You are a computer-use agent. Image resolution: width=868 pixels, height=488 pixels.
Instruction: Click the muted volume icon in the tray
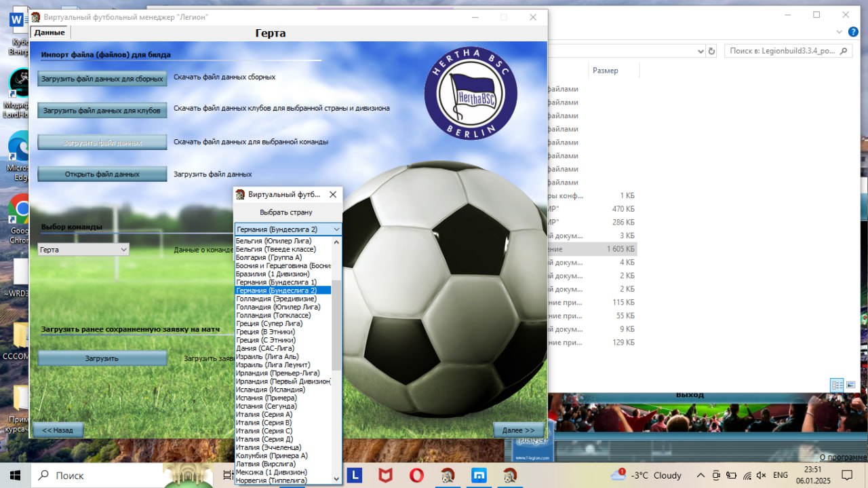[x=761, y=475]
